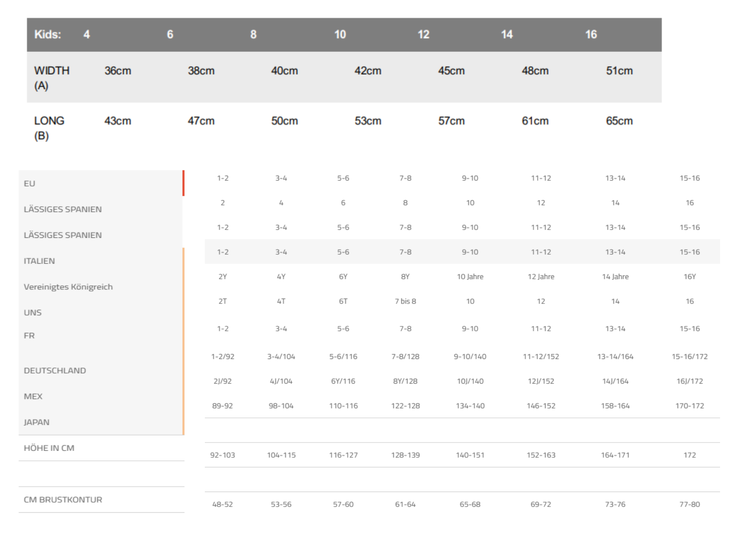Click the 12J/152 size cell
Image resolution: width=756 pixels, height=546 pixels.
541,381
